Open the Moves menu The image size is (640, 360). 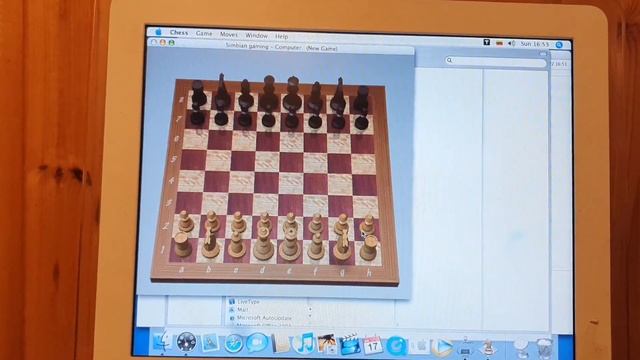click(229, 35)
